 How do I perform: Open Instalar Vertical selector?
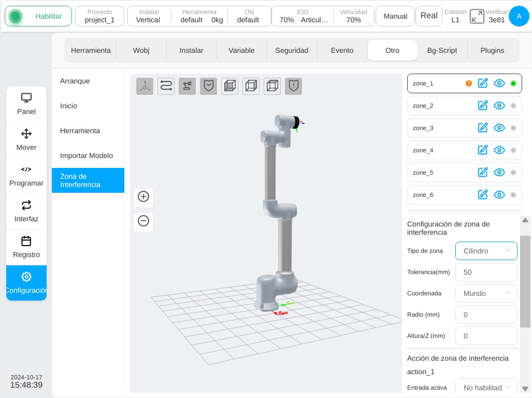[x=148, y=16]
